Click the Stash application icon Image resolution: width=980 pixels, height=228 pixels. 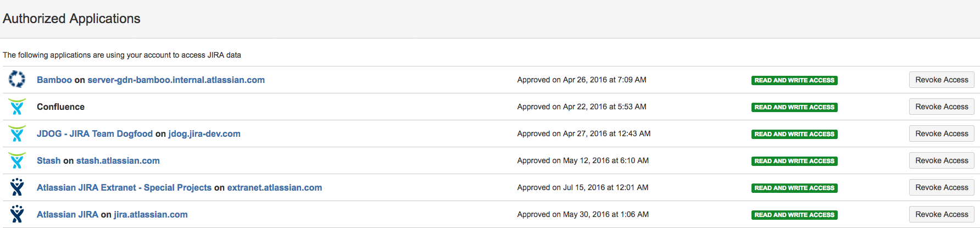(17, 160)
